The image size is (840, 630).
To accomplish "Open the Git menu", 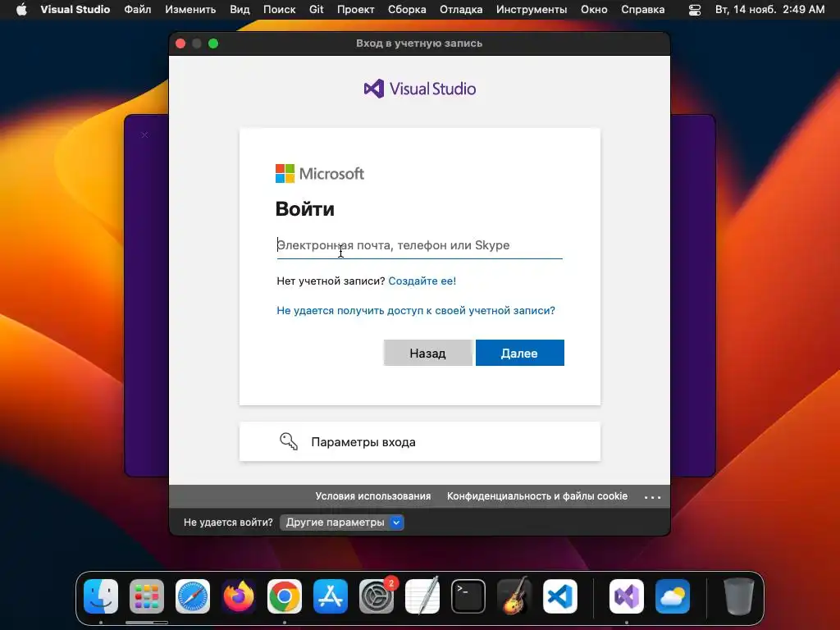I will (316, 9).
